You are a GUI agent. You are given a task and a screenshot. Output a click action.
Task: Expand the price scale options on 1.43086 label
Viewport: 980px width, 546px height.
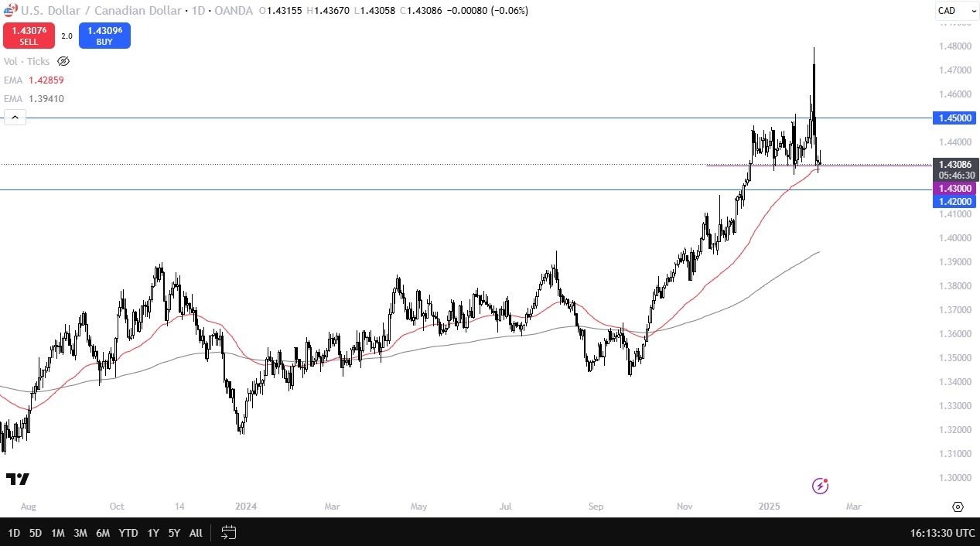(x=954, y=165)
